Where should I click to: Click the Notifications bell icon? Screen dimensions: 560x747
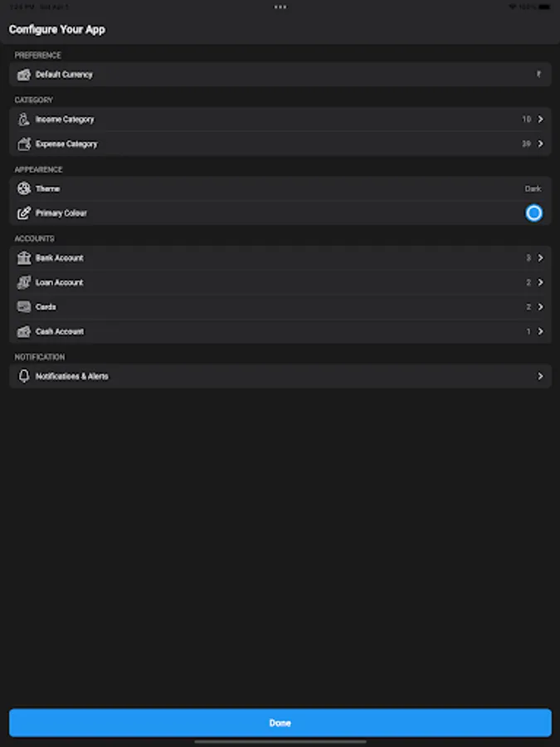(x=24, y=376)
